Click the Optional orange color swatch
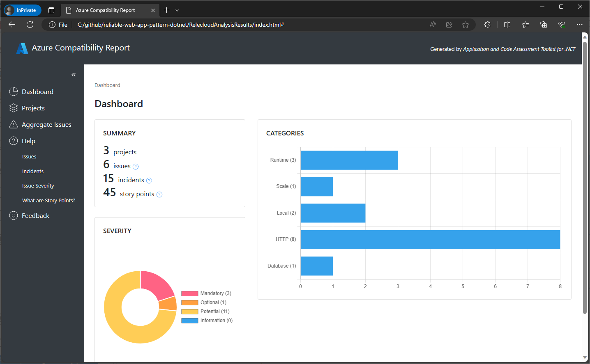 point(192,302)
